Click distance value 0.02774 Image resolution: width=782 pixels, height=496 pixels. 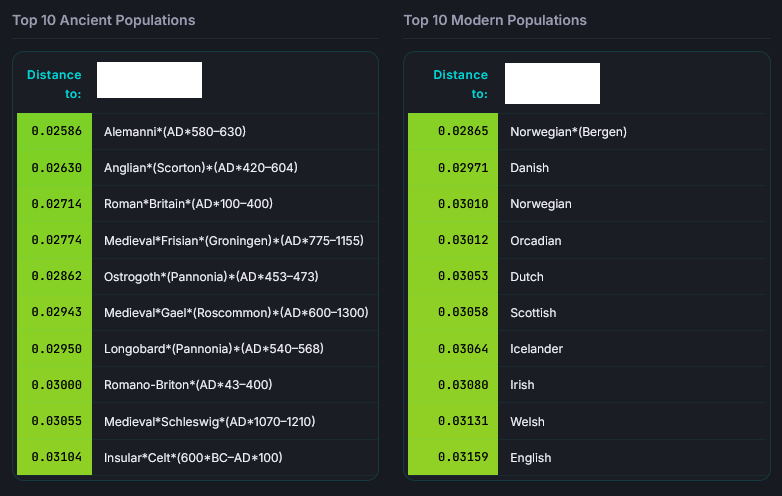[x=56, y=240]
